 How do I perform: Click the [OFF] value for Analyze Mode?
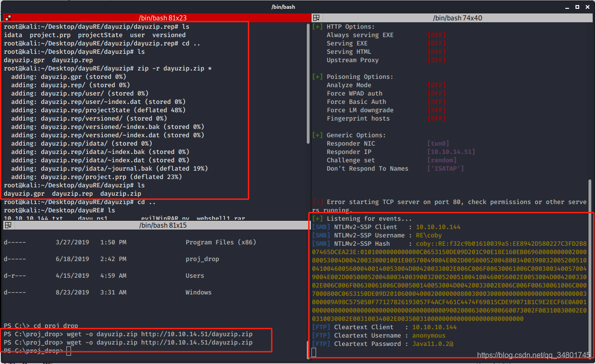[436, 85]
